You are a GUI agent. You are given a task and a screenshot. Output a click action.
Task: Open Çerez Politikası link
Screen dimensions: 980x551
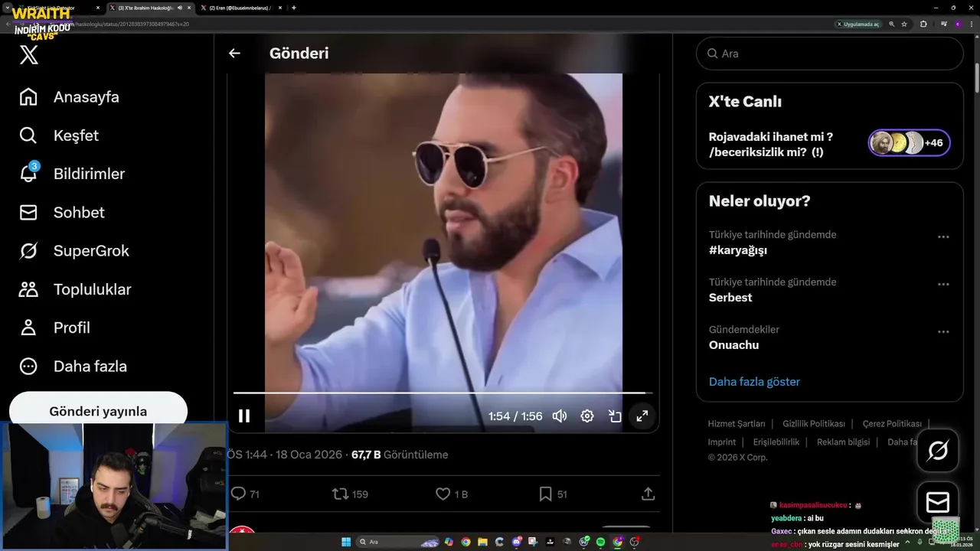tap(892, 424)
